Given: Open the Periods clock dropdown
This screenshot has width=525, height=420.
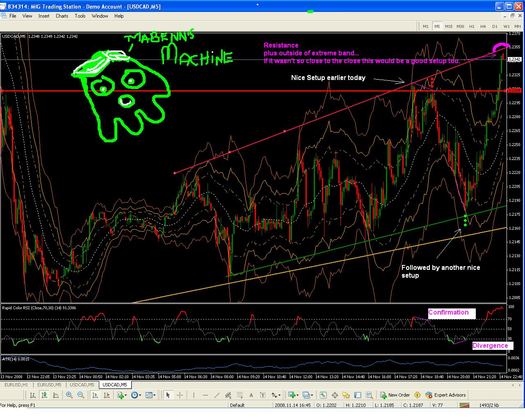Looking at the screenshot, I should [x=136, y=395].
